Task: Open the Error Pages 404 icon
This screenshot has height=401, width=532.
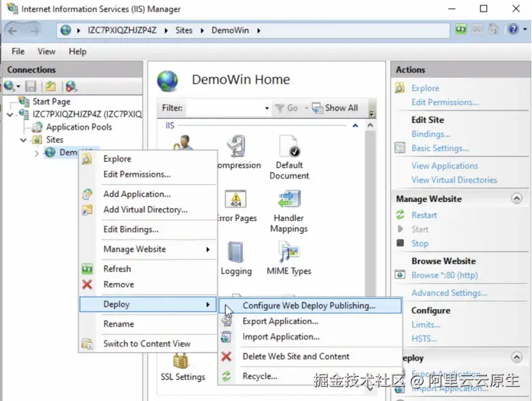Action: [x=235, y=199]
